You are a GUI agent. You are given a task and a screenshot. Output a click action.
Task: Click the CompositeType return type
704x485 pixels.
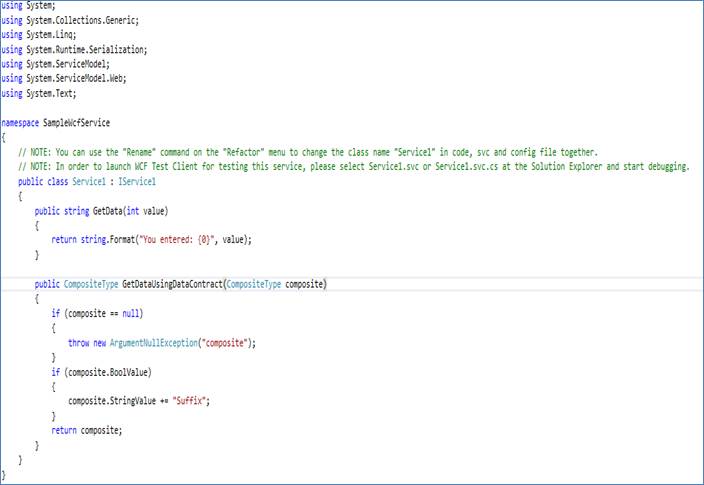[91, 284]
